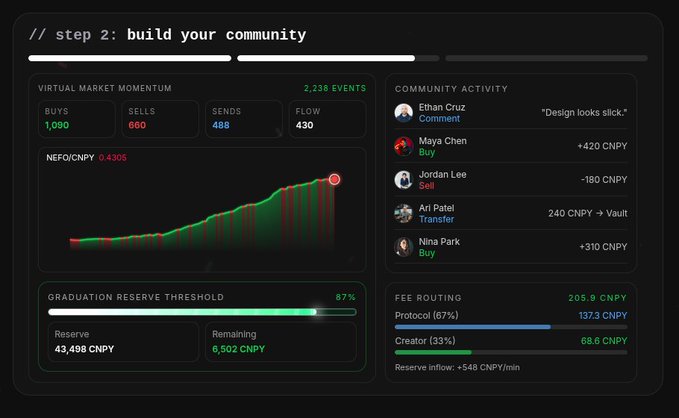The width and height of the screenshot is (679, 418).
Task: Click the "step 2: build your community" title
Action: tap(168, 35)
